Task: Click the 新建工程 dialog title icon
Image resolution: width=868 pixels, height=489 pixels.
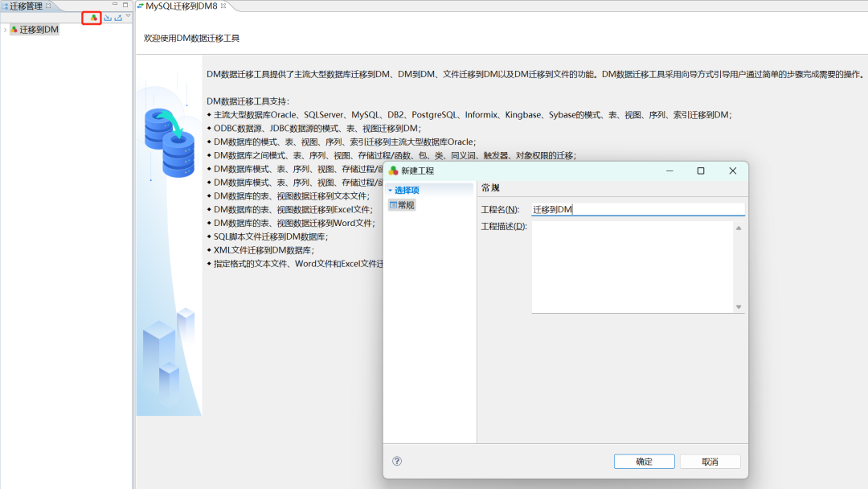Action: coord(394,171)
